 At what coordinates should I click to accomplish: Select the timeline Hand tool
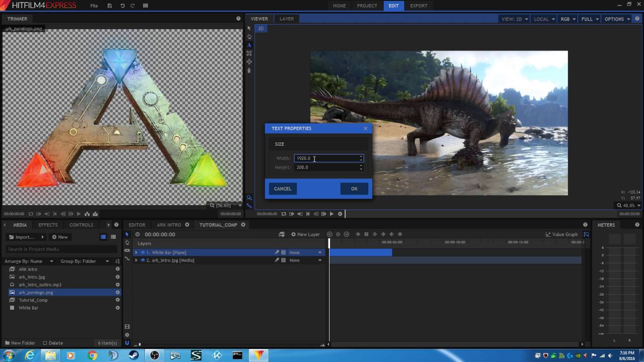pyautogui.click(x=127, y=242)
